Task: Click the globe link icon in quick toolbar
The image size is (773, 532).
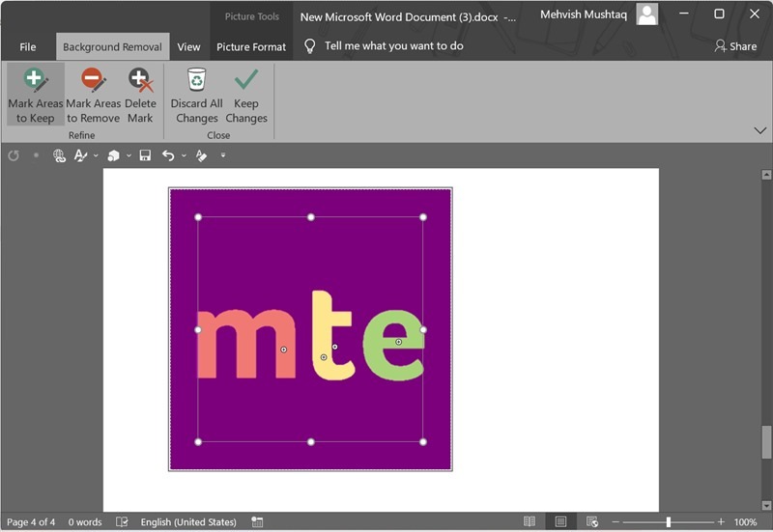Action: (x=59, y=155)
